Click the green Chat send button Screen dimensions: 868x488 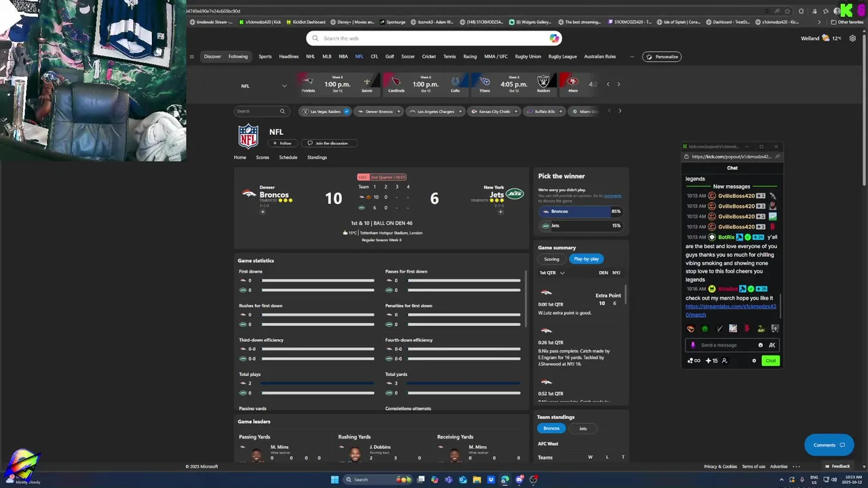(770, 361)
